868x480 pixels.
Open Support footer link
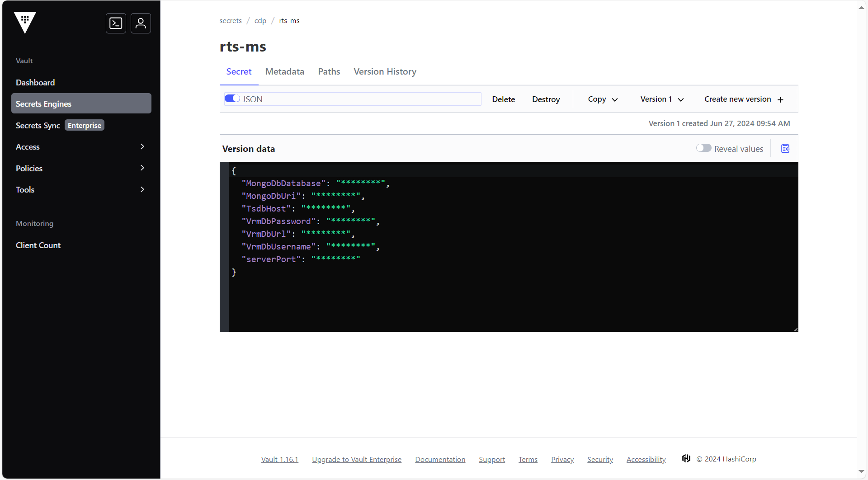click(x=492, y=459)
